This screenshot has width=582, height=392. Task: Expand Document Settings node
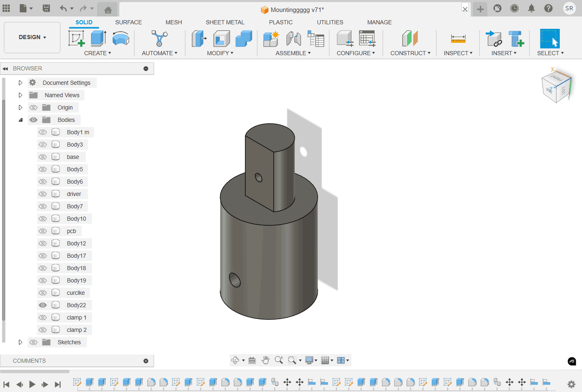click(x=20, y=83)
